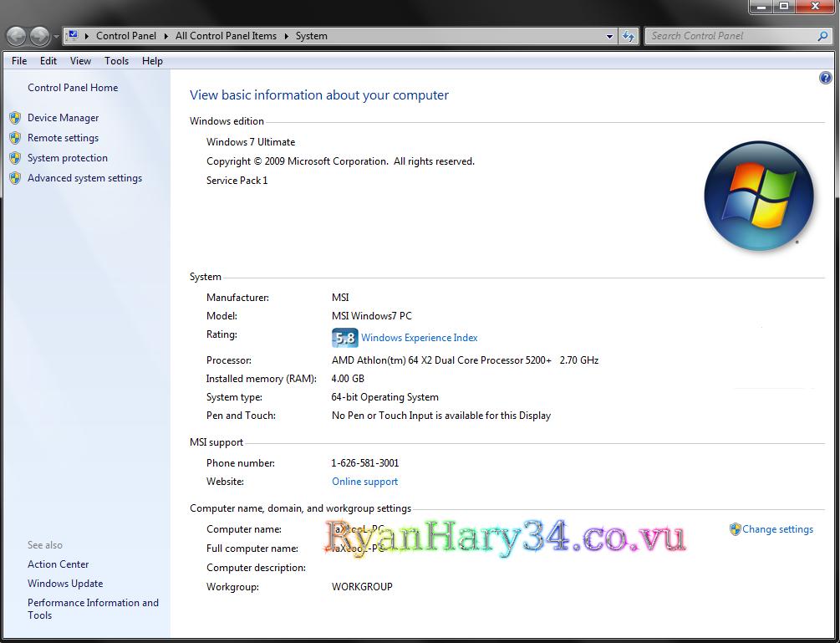
Task: Click the Back navigation arrow button
Action: pyautogui.click(x=17, y=37)
